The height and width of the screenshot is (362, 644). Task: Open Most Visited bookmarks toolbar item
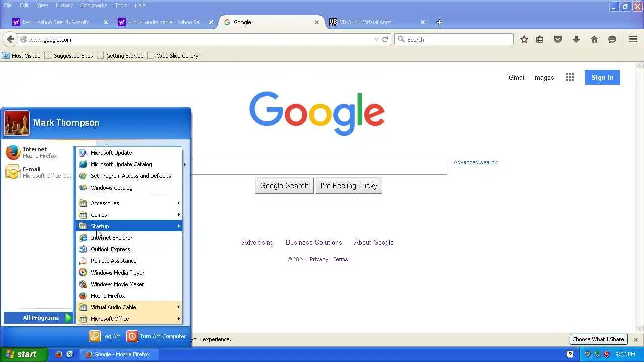(x=21, y=56)
